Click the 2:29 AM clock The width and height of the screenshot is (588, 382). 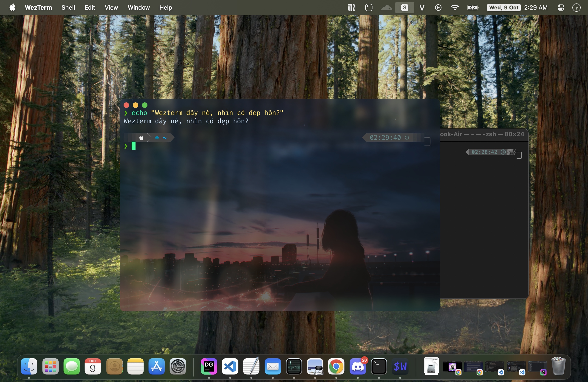click(536, 7)
